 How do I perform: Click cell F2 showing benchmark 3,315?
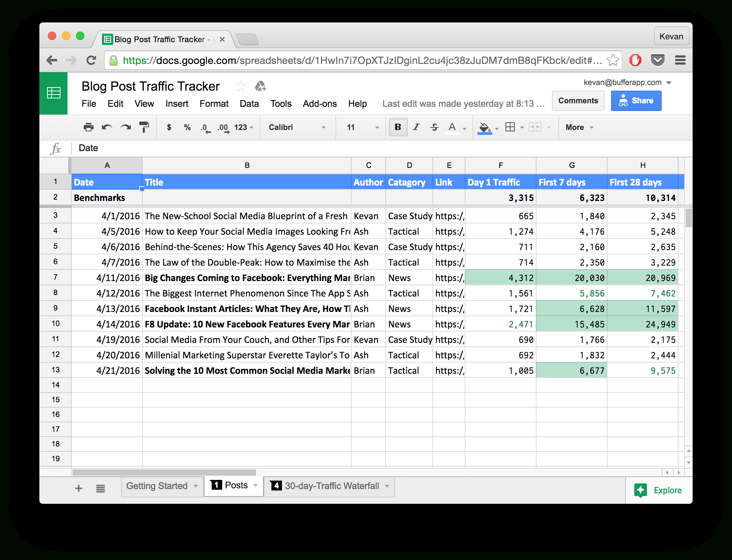coord(502,199)
